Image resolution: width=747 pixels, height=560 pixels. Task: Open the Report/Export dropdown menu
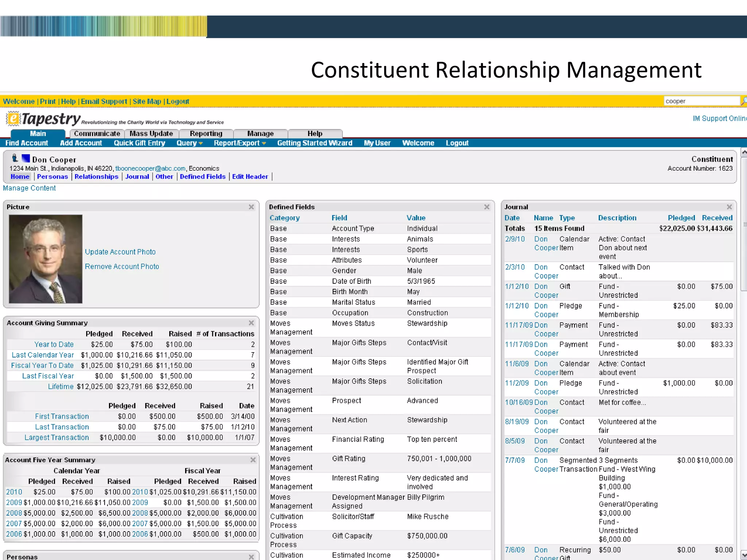(240, 143)
